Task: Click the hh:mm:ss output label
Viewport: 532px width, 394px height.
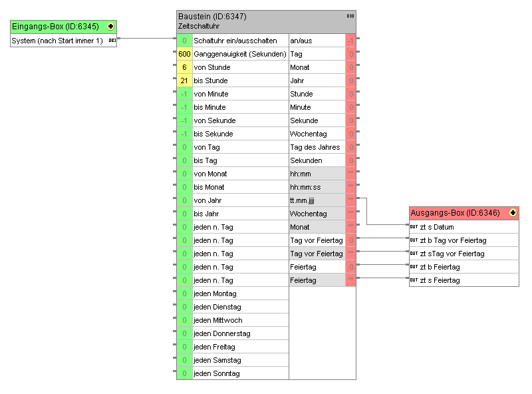Action: click(306, 187)
